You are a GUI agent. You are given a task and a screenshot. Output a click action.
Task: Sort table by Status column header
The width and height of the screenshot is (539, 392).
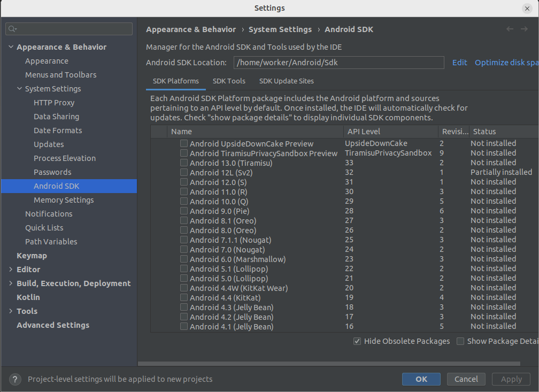(504, 132)
